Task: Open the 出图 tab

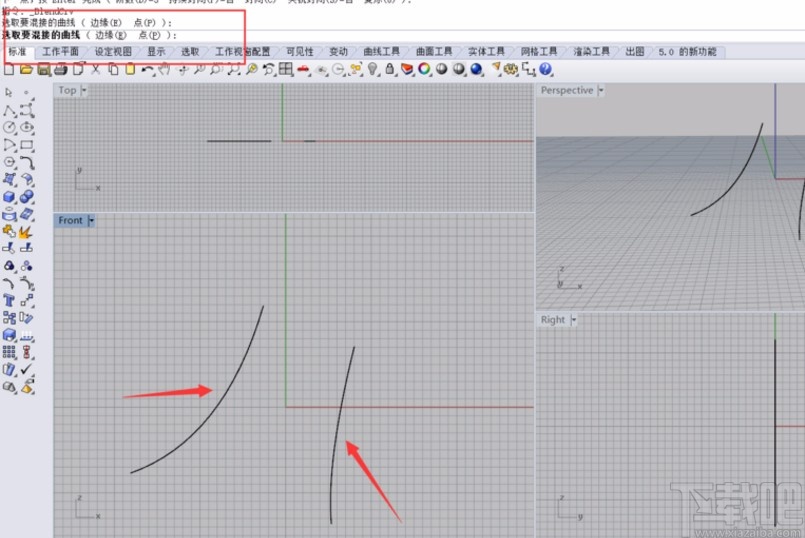Action: [x=635, y=52]
